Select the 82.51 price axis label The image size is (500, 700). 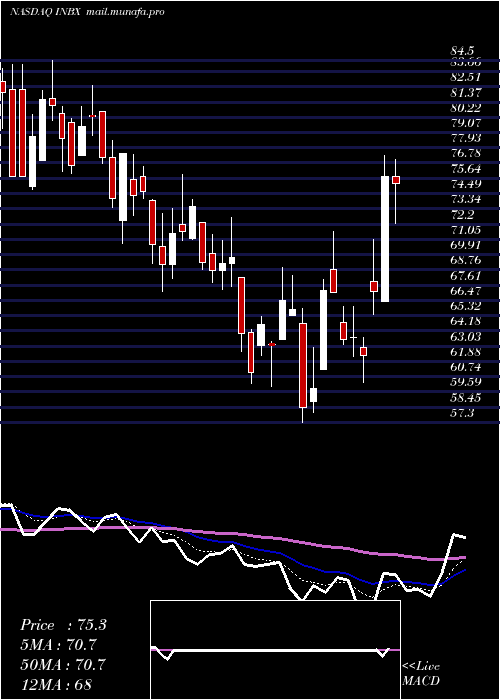point(465,77)
